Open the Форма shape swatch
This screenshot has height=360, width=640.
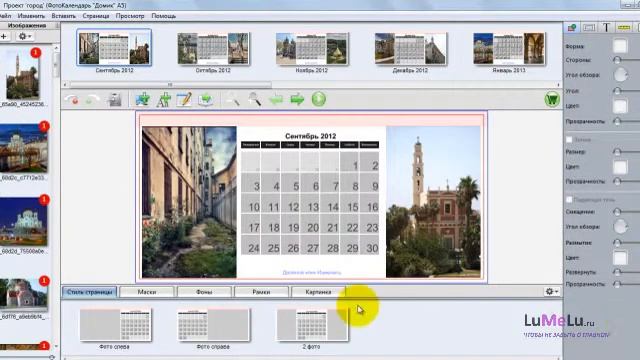(x=620, y=46)
